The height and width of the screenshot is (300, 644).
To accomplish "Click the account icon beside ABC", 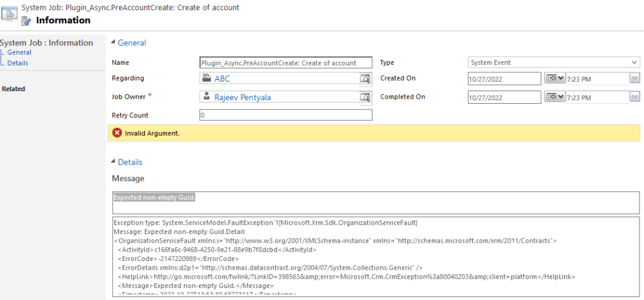I will click(x=206, y=79).
